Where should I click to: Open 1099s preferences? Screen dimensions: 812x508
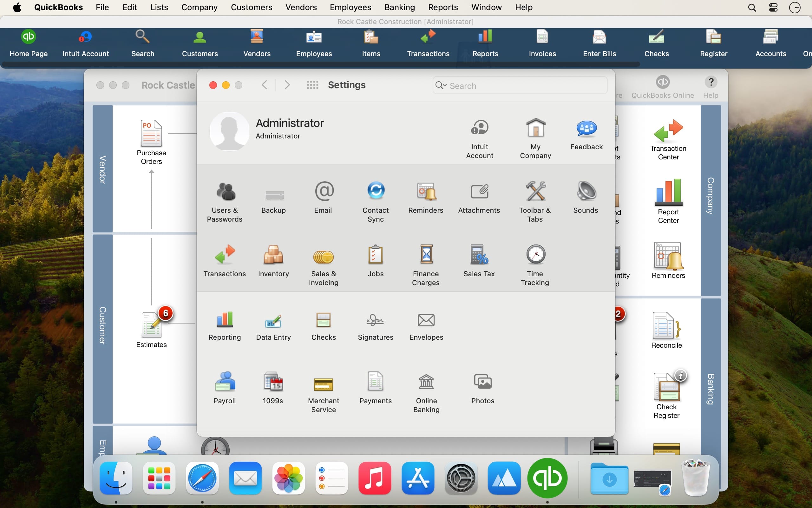tap(273, 388)
